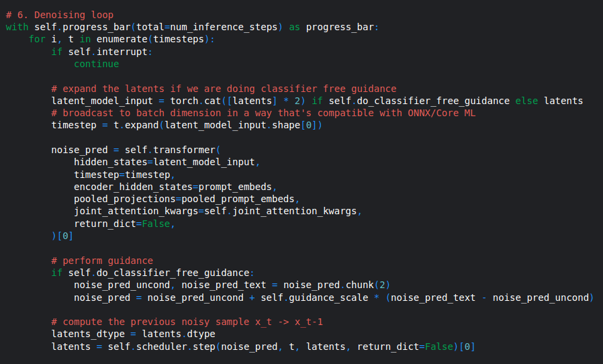The image size is (603, 364).
Task: Click 'latent_model_input.shape[0]' expression
Action: (241, 126)
